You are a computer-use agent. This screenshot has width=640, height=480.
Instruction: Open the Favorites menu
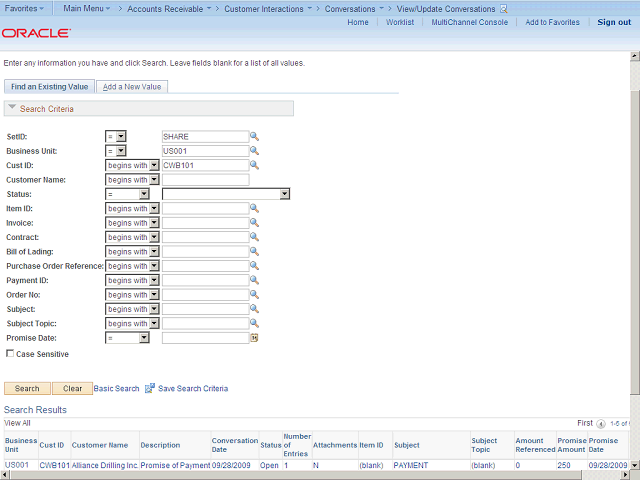click(x=24, y=8)
